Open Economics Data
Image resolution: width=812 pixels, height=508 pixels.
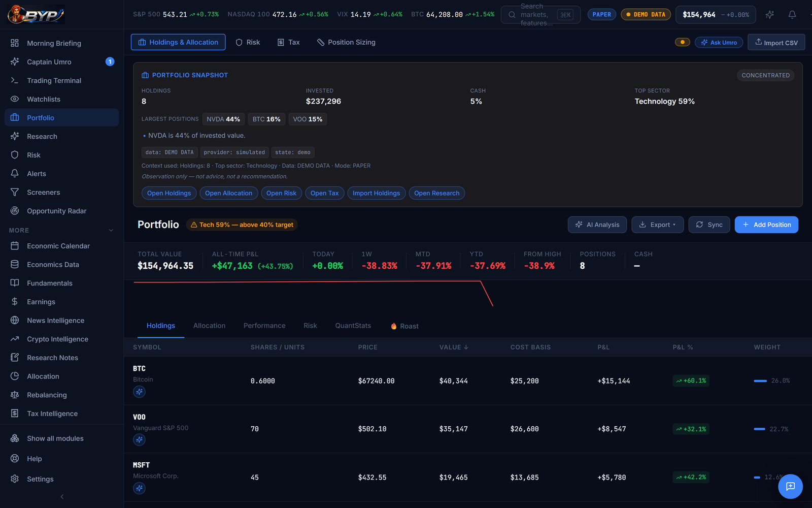(61, 265)
